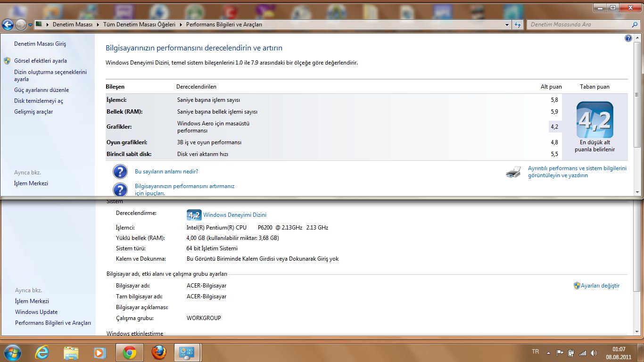This screenshot has height=362, width=644.
Task: Go back using the Back arrow button
Action: [8, 25]
